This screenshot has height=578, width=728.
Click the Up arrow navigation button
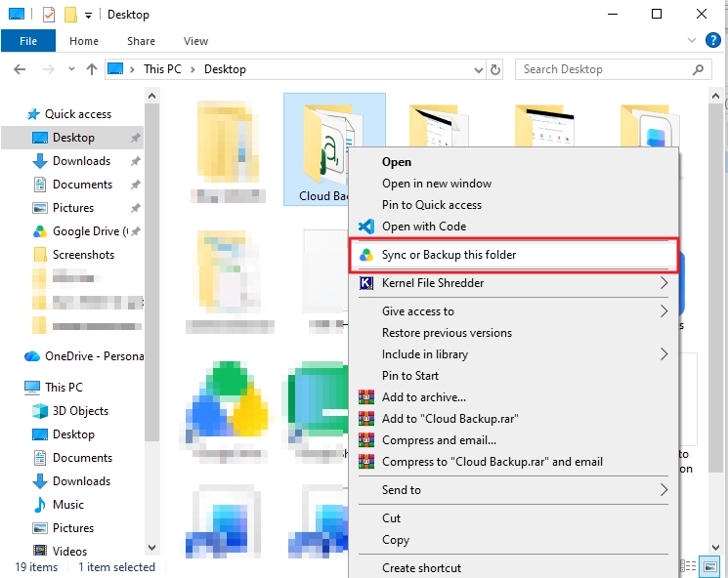(92, 69)
